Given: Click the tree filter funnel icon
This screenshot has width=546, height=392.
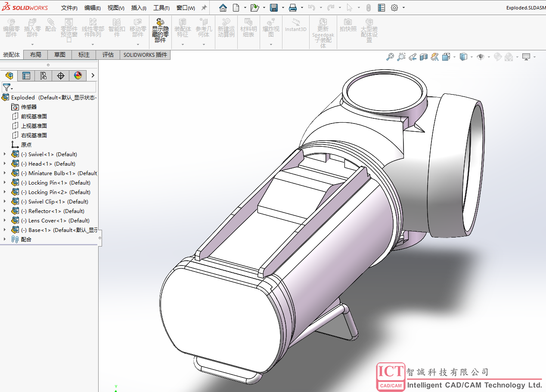Looking at the screenshot, I should coord(6,87).
